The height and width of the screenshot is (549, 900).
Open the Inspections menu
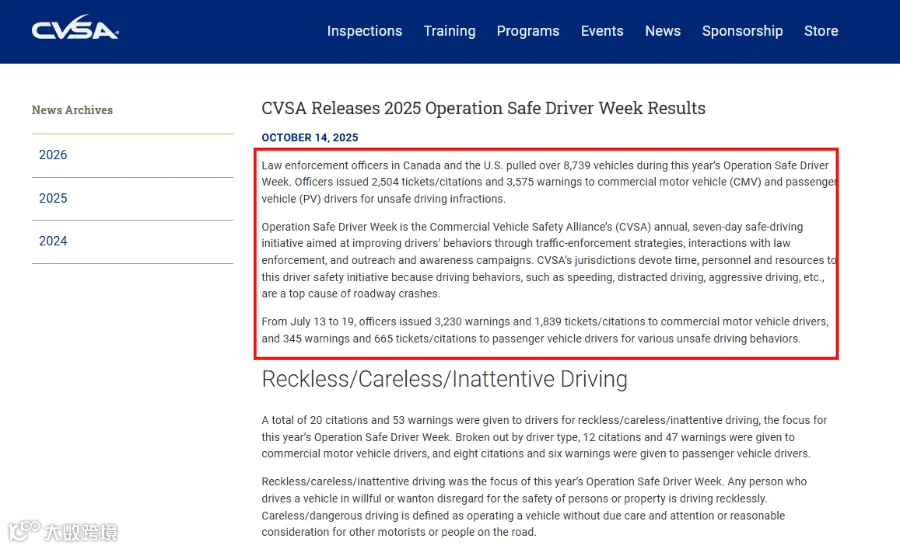(x=364, y=31)
